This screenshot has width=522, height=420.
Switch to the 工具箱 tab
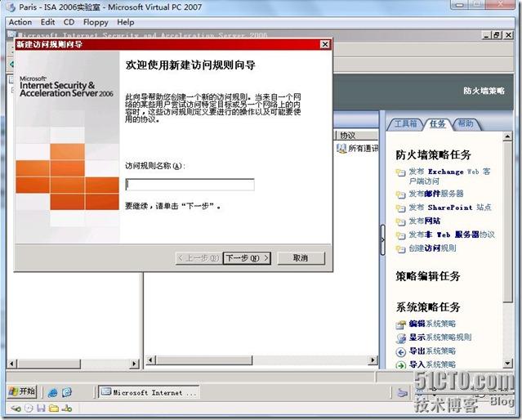coord(405,124)
